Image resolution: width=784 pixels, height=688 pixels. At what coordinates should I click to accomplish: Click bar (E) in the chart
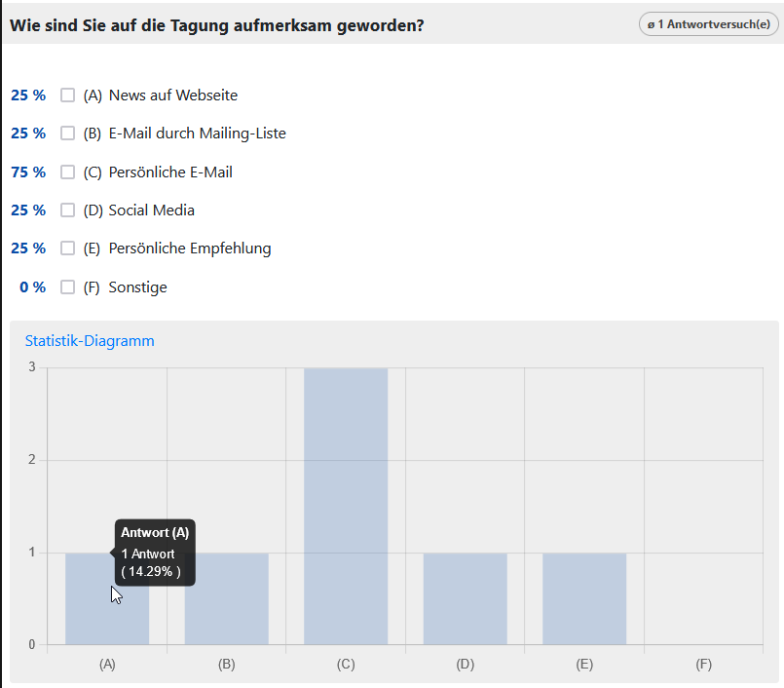584,598
